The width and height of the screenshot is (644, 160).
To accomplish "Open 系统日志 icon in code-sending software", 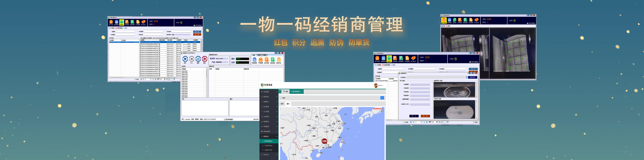I will [279, 60].
